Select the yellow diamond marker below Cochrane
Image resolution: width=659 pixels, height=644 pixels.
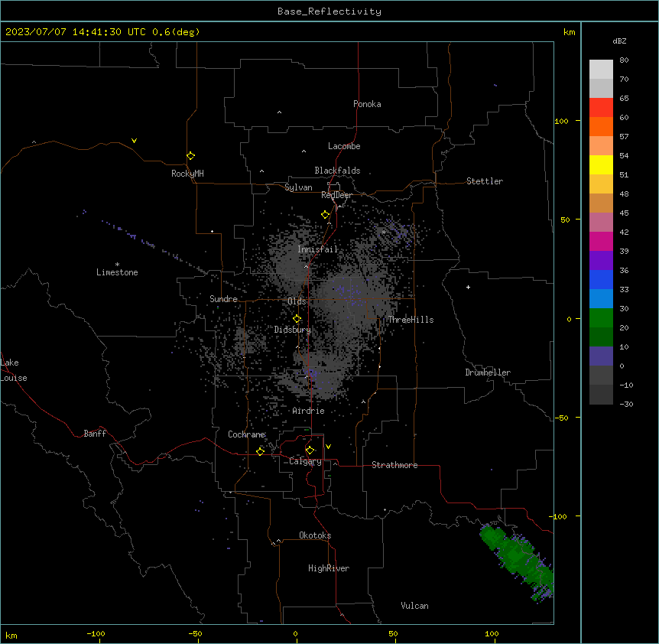pos(260,451)
